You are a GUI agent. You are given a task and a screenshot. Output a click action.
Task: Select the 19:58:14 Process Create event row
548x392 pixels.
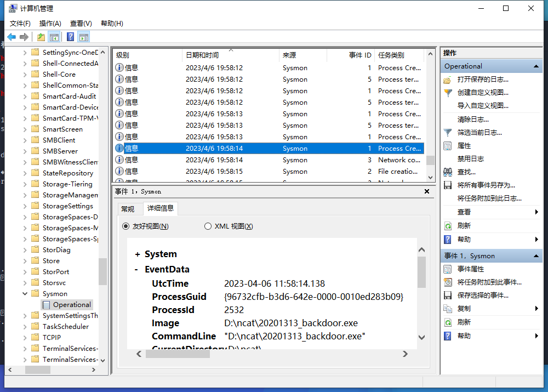point(269,148)
